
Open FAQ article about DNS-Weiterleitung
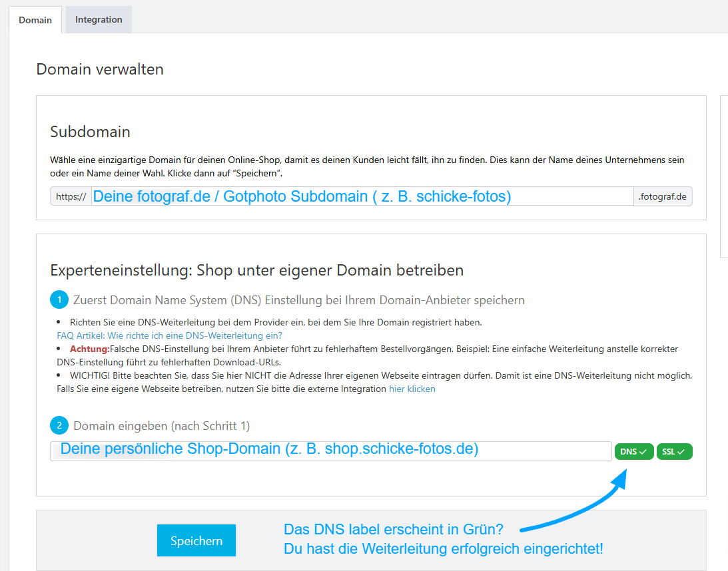coord(169,335)
